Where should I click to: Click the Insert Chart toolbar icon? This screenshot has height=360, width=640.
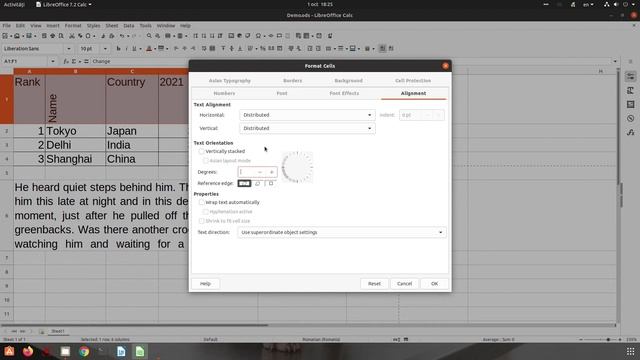click(x=240, y=36)
